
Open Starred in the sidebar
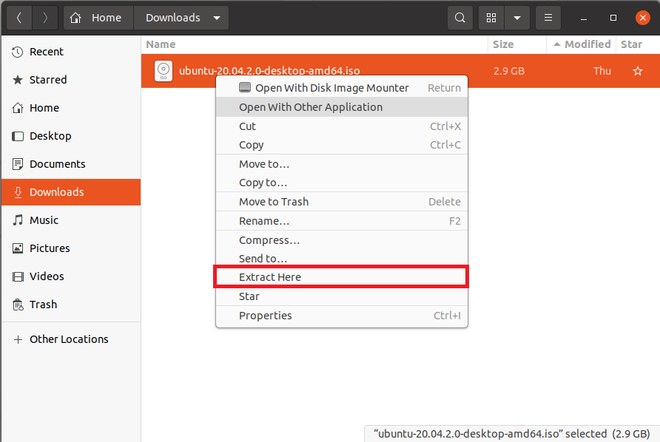pyautogui.click(x=71, y=80)
